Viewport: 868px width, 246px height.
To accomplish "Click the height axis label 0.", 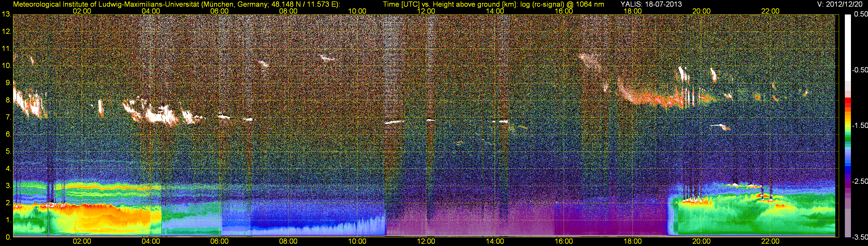I will click(8, 237).
